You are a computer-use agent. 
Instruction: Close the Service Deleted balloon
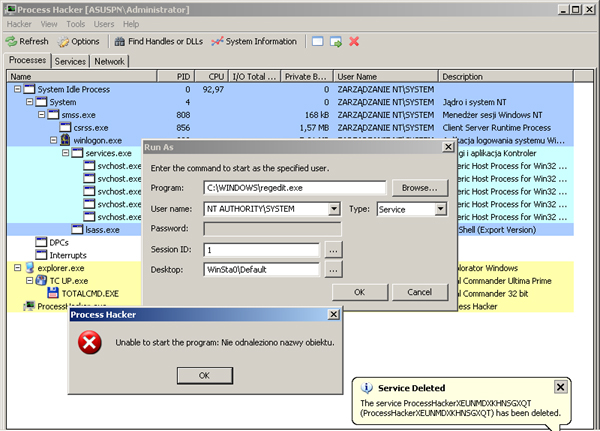[x=560, y=387]
